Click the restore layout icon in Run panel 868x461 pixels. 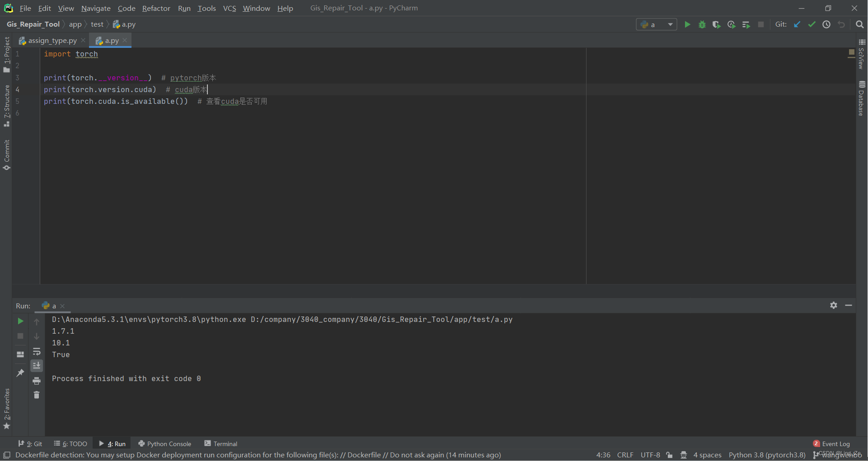coord(20,354)
